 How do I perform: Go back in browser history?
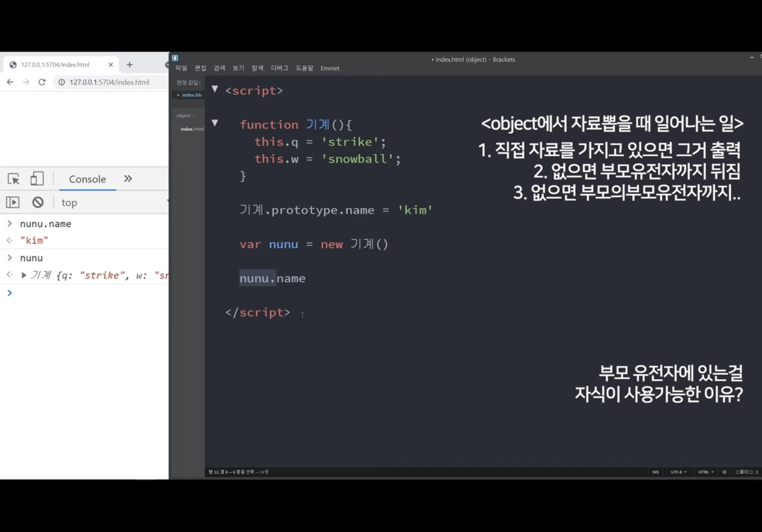click(x=10, y=82)
